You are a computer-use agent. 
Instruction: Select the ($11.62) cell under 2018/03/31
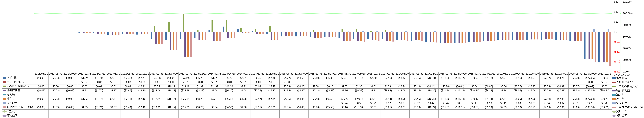[x=446, y=107]
